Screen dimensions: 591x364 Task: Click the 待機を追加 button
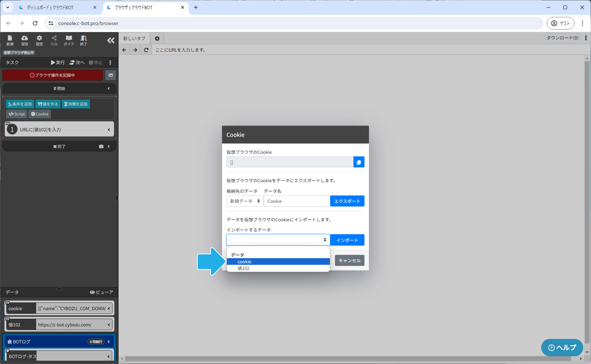point(76,104)
